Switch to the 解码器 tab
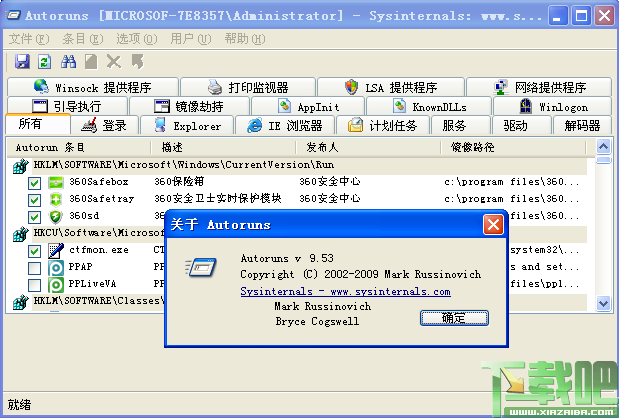The image size is (619, 418). pyautogui.click(x=582, y=126)
